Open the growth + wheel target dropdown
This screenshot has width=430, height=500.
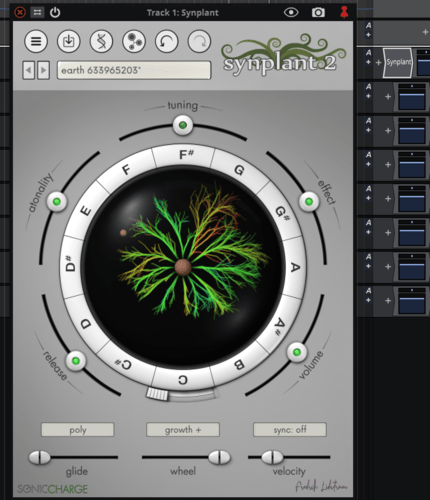point(183,430)
